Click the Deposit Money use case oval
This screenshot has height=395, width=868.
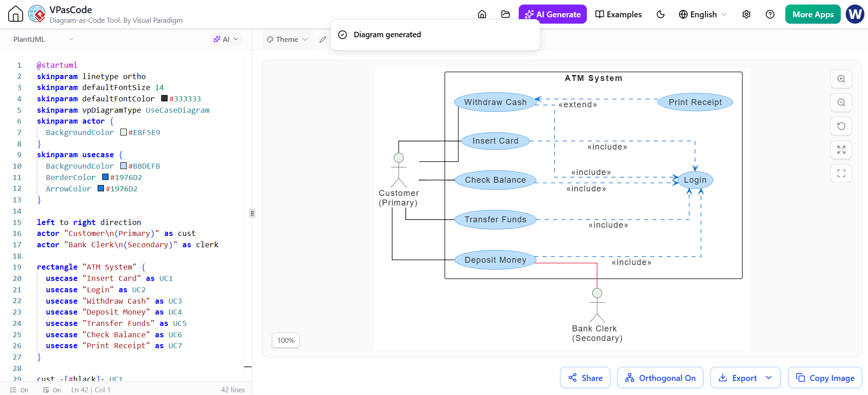coord(495,260)
